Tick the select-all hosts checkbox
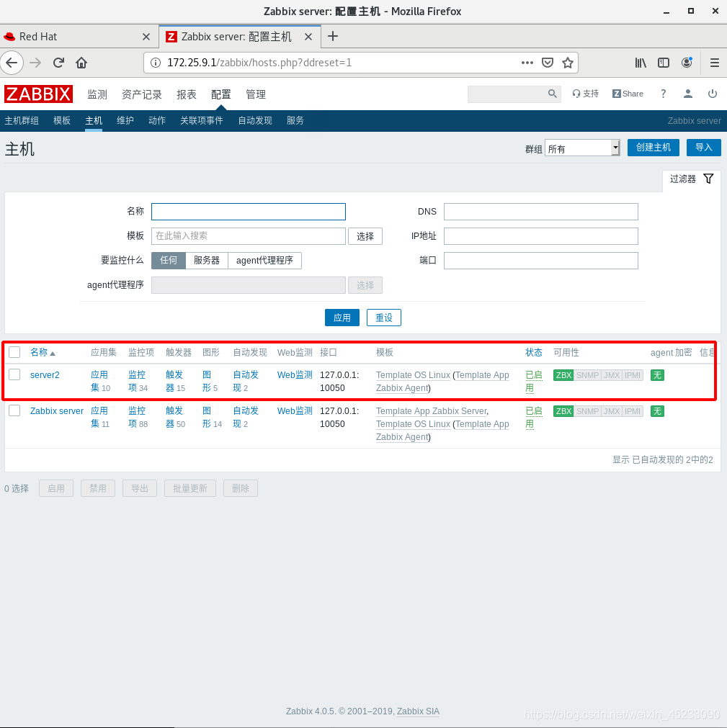This screenshot has width=727, height=728. coord(15,352)
